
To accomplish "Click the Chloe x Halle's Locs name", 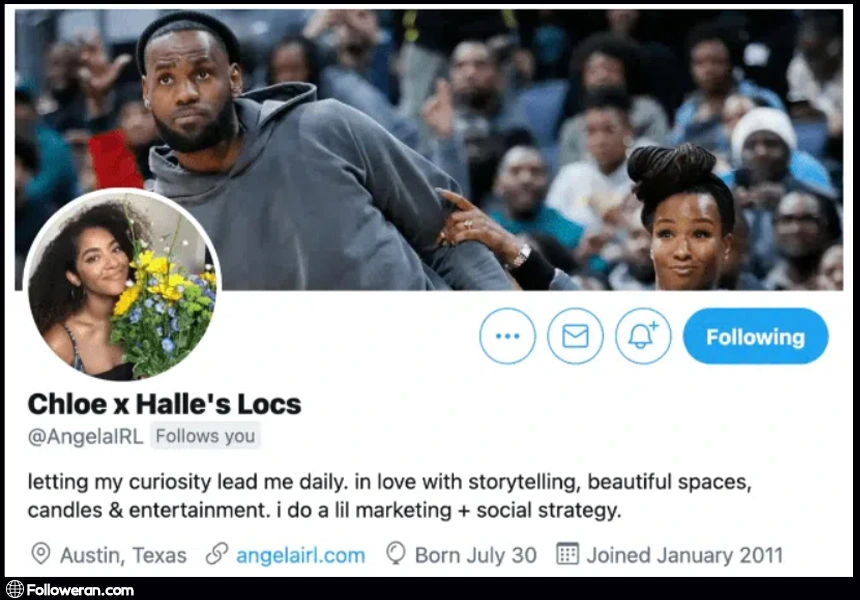I will point(165,404).
